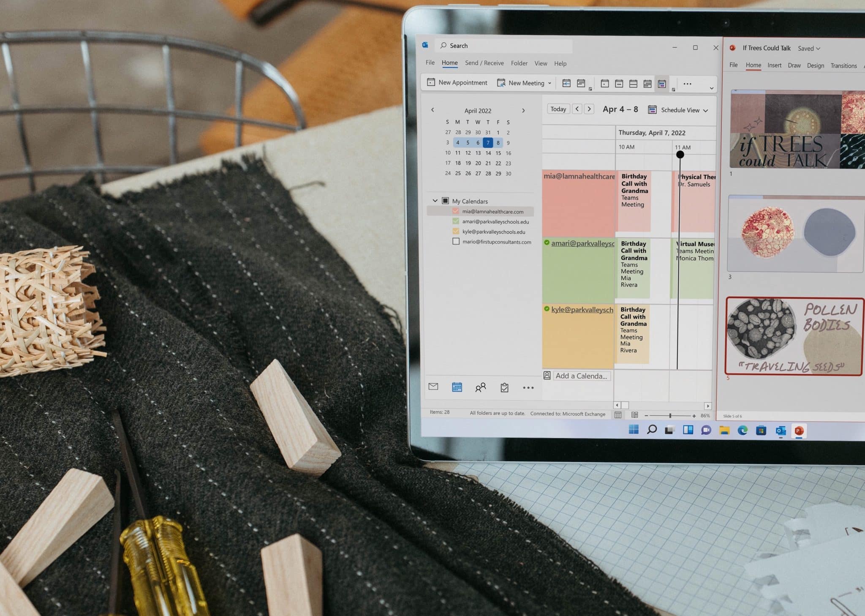The image size is (865, 616).
Task: Click the Next 7 Days calendar icon
Action: [581, 83]
